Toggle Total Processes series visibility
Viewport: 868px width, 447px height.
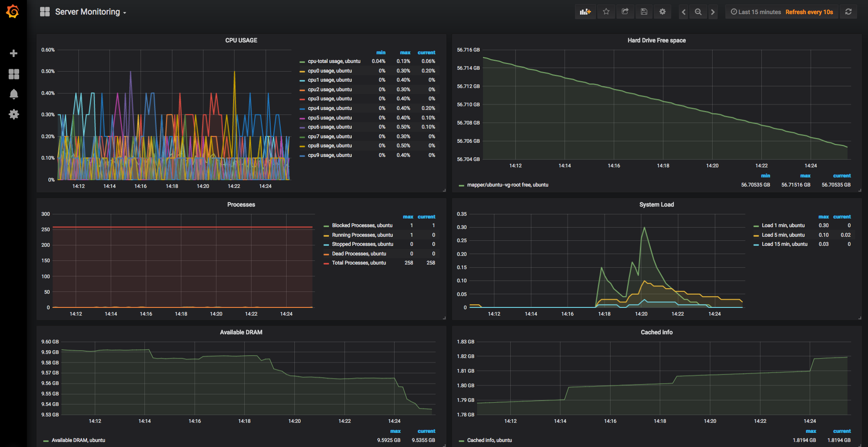point(359,263)
